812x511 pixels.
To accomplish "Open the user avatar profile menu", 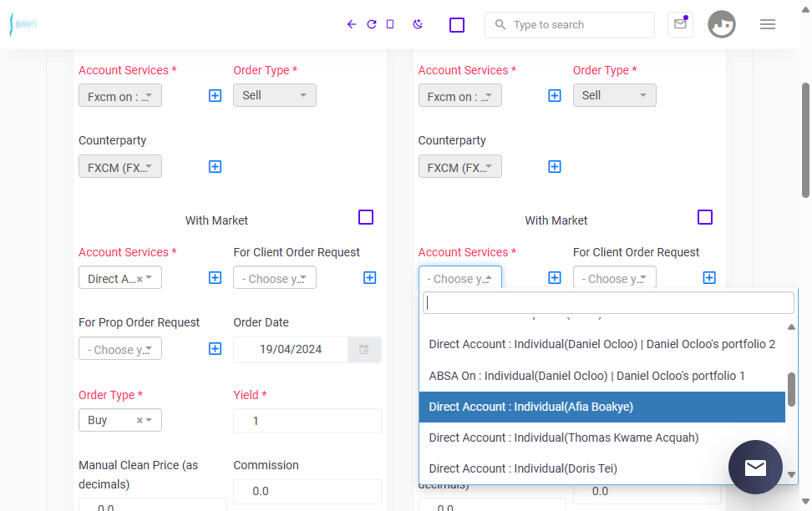I will [x=722, y=24].
